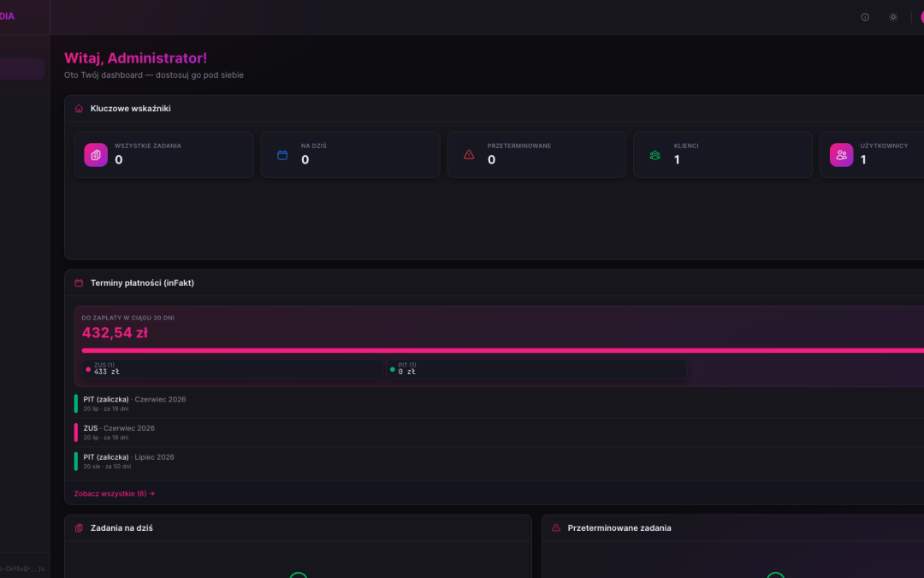
Task: Open the Klienci stat card
Action: click(x=722, y=154)
